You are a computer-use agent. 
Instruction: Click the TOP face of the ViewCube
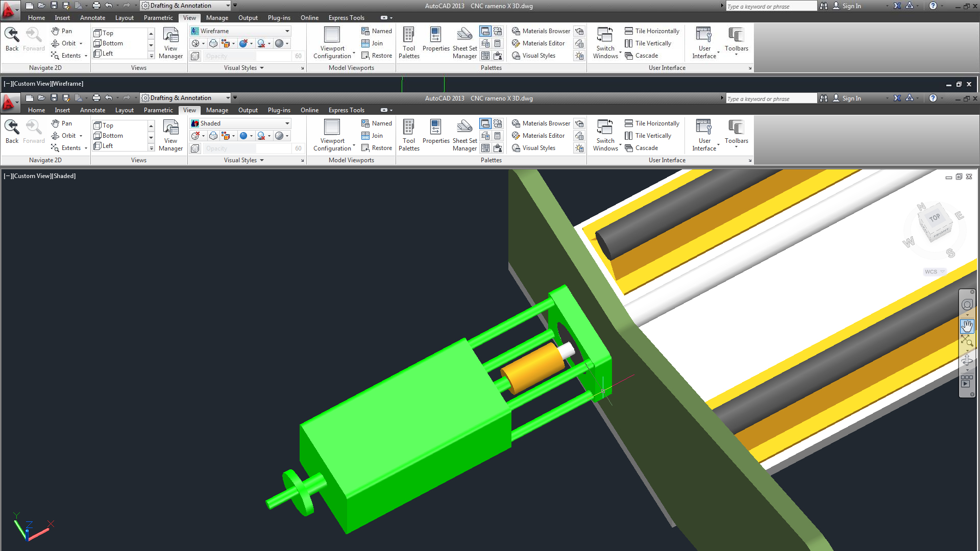click(x=934, y=218)
